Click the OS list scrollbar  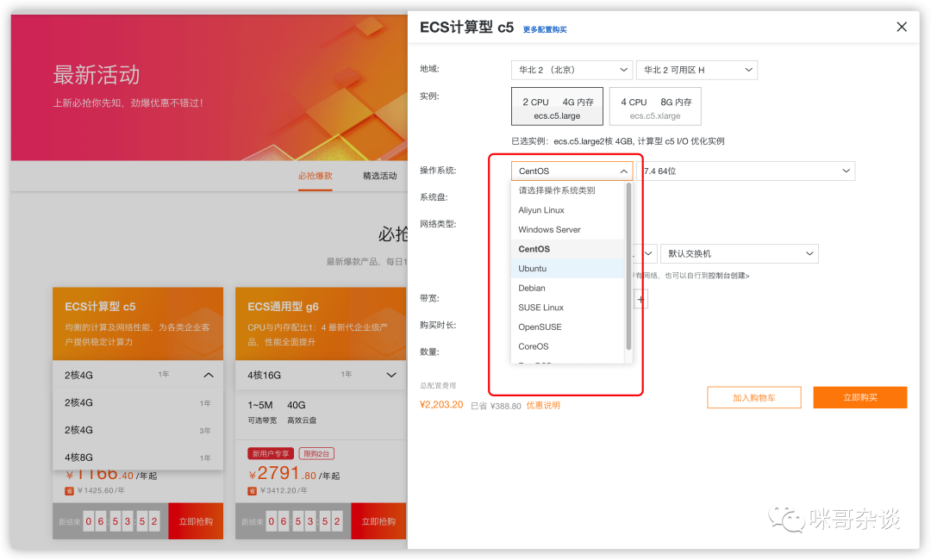[628, 265]
